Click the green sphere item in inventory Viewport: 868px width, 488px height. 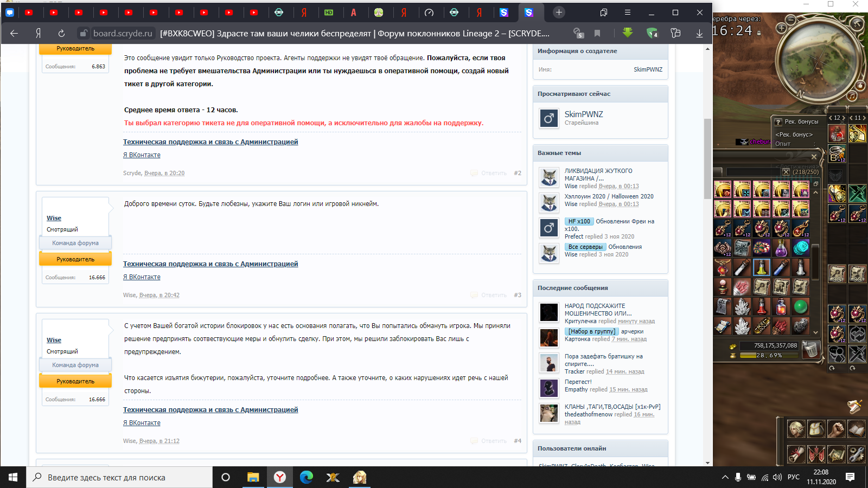click(801, 307)
